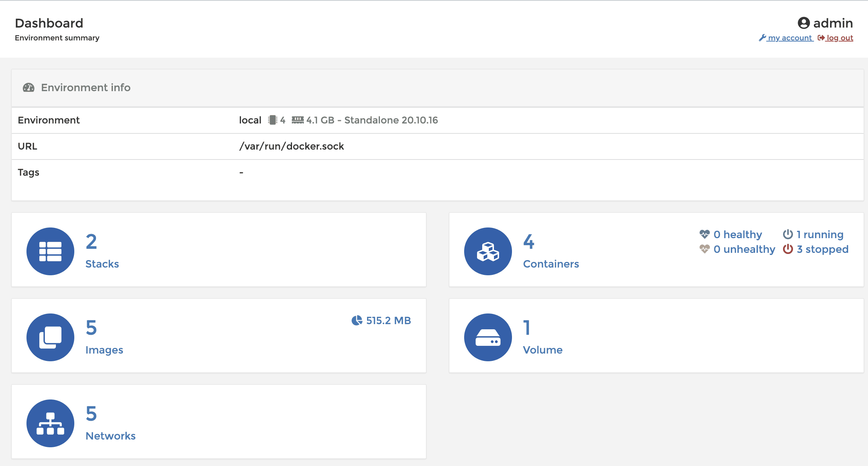Click the pie chart icon next to 515.2 MB
This screenshot has height=466, width=868.
tap(356, 320)
